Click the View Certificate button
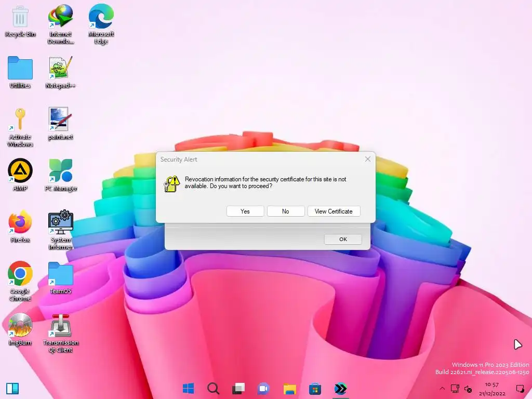 click(334, 211)
